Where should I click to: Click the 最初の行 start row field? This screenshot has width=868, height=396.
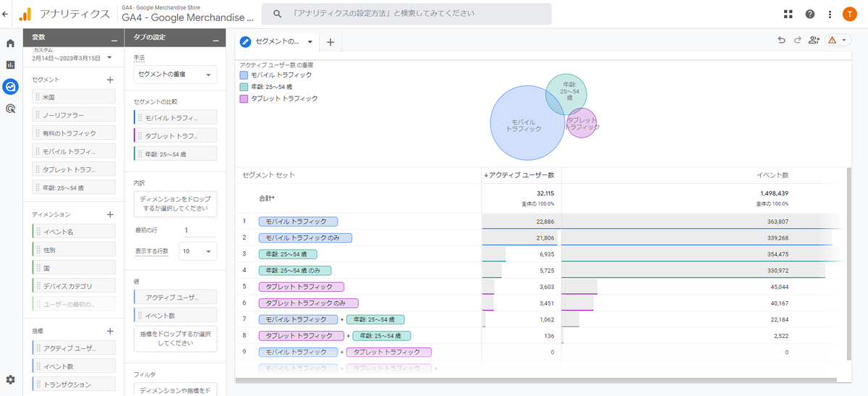tap(197, 230)
